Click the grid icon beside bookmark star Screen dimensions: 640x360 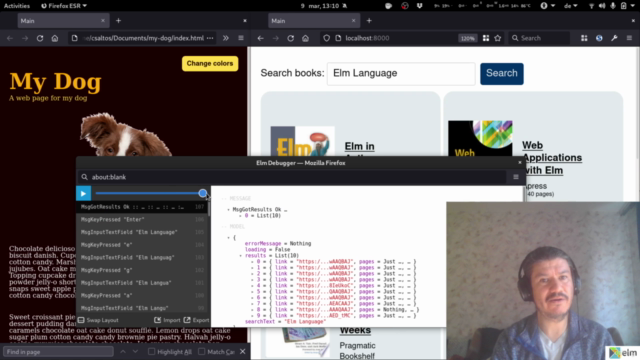pos(486,38)
